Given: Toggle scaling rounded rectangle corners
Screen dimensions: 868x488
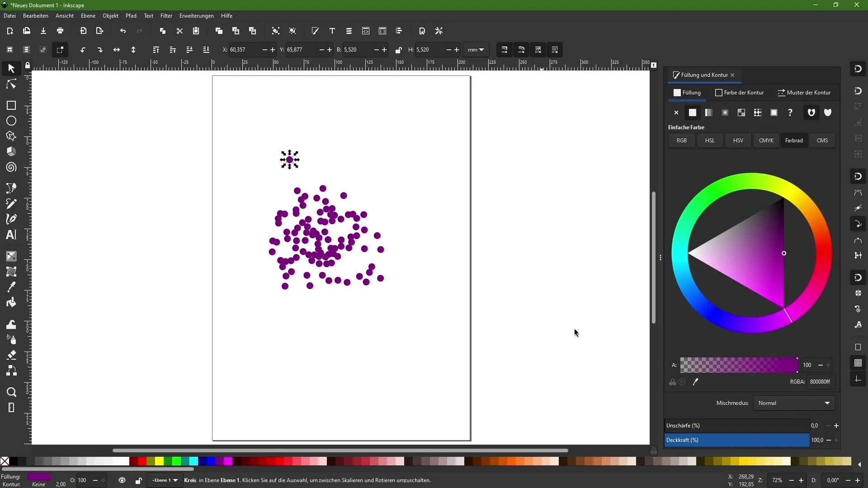Looking at the screenshot, I should [x=521, y=50].
